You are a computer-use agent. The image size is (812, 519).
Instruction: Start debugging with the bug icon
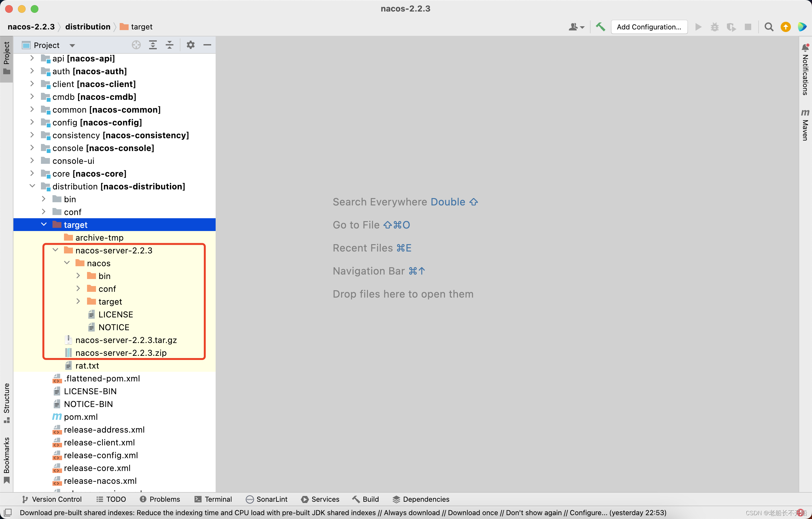point(714,27)
